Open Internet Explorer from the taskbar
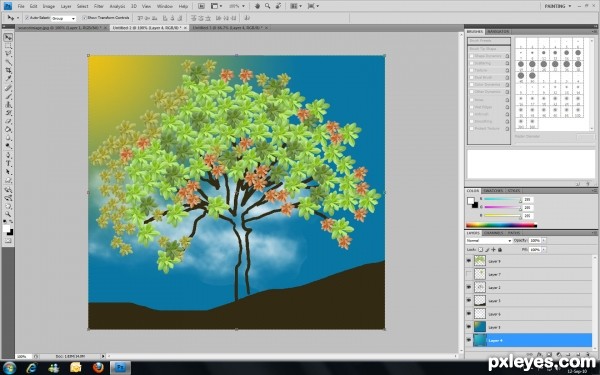 tap(32, 368)
